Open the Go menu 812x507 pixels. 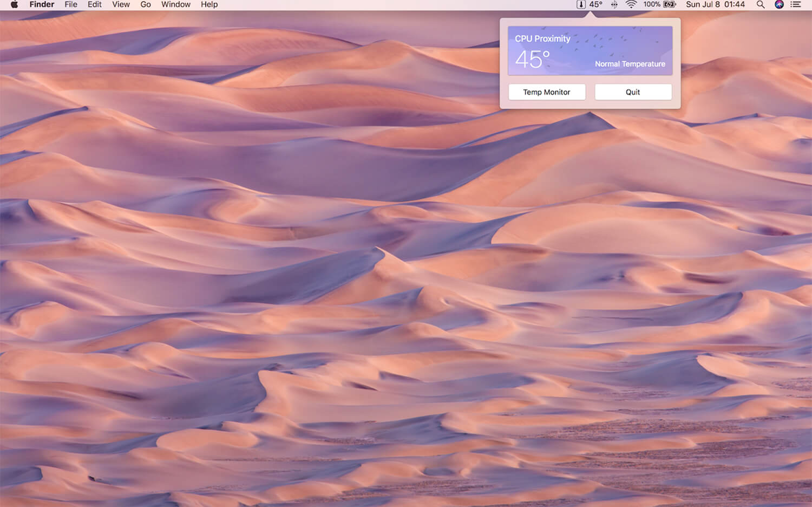point(146,4)
